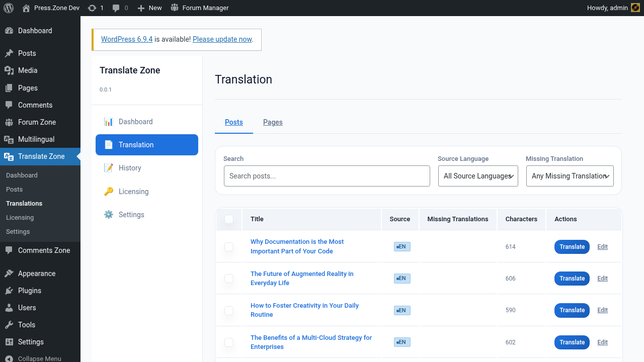Edit the 'Multi-Cloud Strategy for Enterprises' post
The height and width of the screenshot is (362, 644).
[x=602, y=342]
